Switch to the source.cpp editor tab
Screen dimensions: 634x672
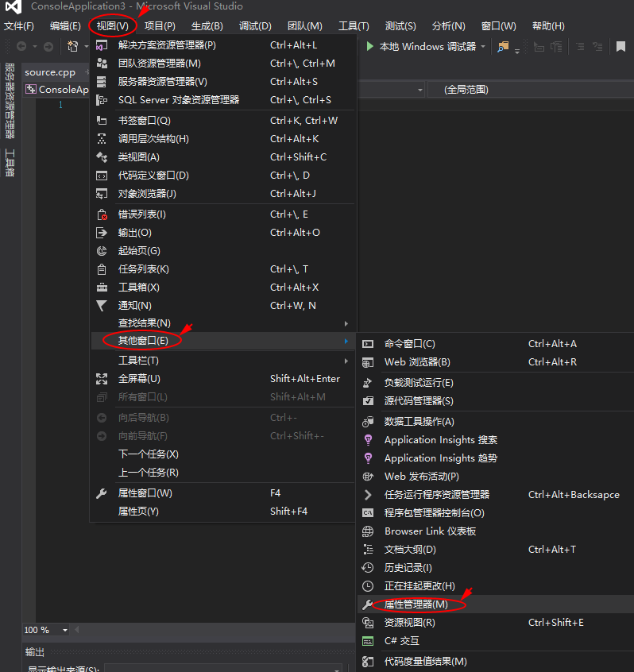click(x=49, y=72)
